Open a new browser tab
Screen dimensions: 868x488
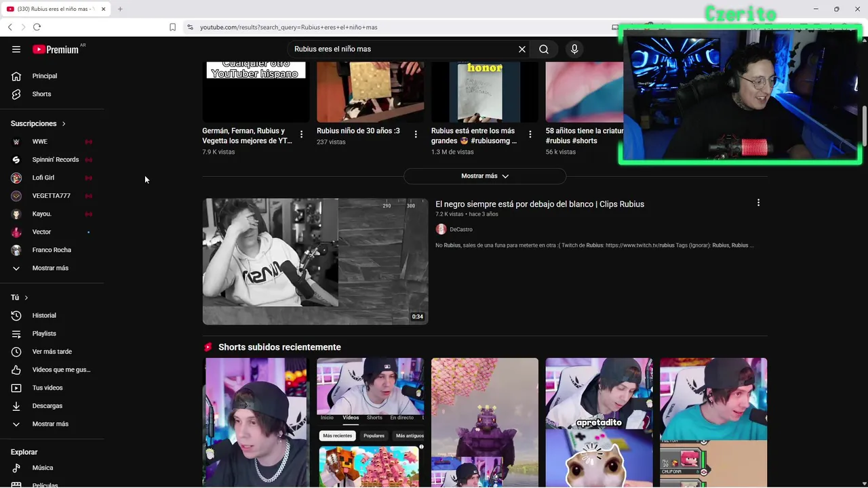(x=120, y=9)
